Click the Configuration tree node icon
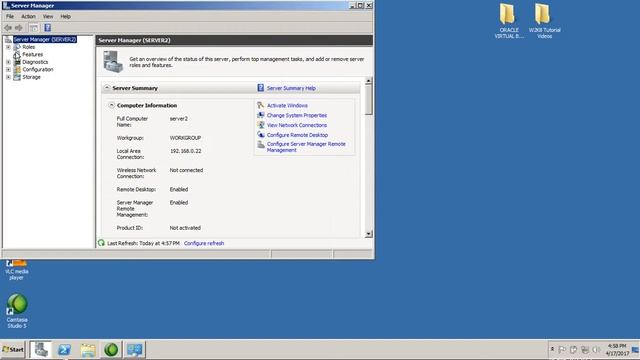This screenshot has width=640, height=360. point(17,69)
